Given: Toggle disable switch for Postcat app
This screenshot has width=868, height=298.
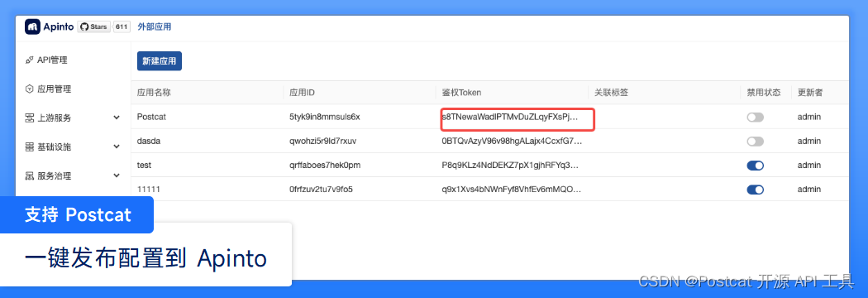Looking at the screenshot, I should click(x=755, y=118).
